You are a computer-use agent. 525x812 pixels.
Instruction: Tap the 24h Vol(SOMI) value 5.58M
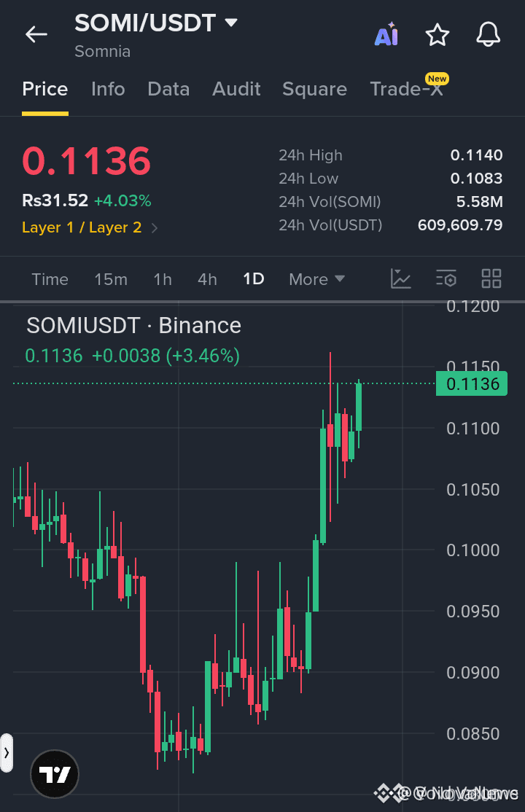[x=479, y=201]
